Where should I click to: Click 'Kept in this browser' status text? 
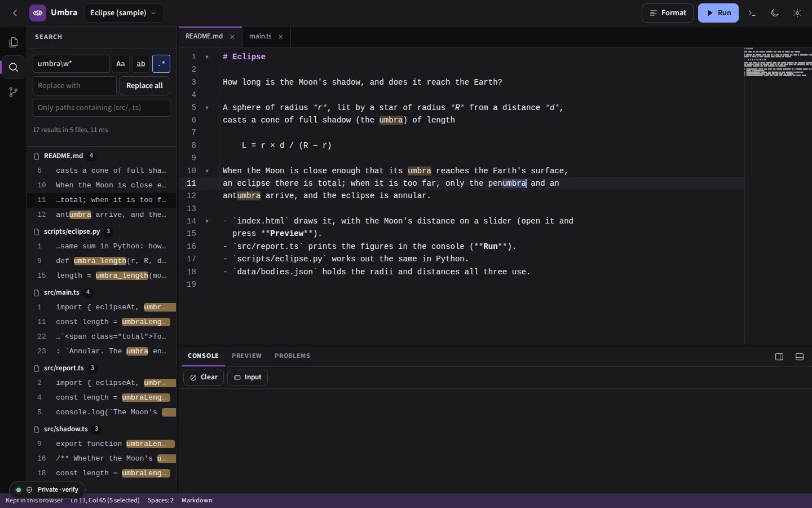coord(34,501)
